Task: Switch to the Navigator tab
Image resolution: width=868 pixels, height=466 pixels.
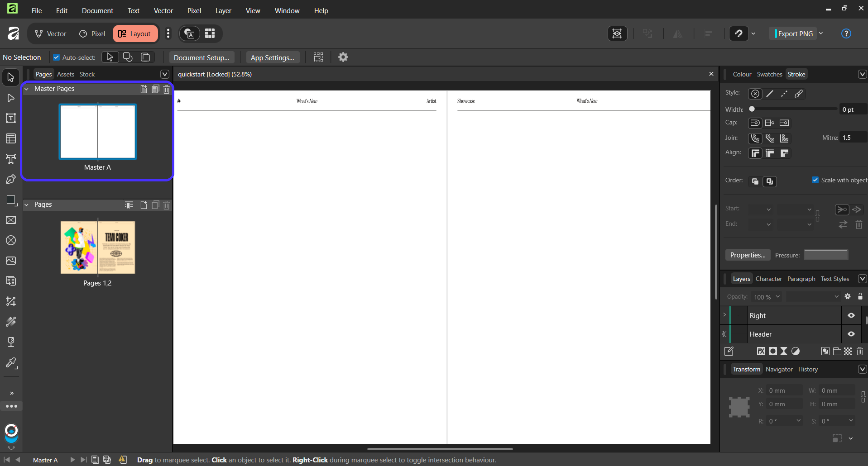Action: click(x=779, y=369)
